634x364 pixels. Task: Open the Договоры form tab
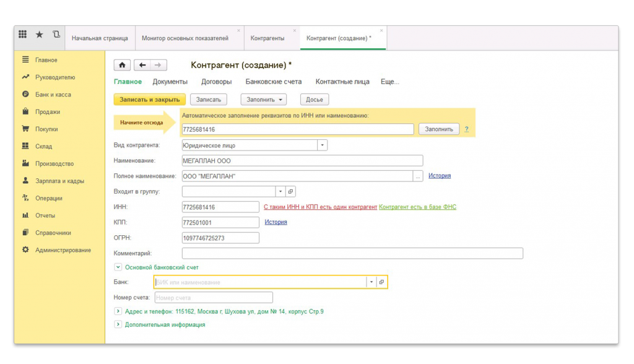216,82
